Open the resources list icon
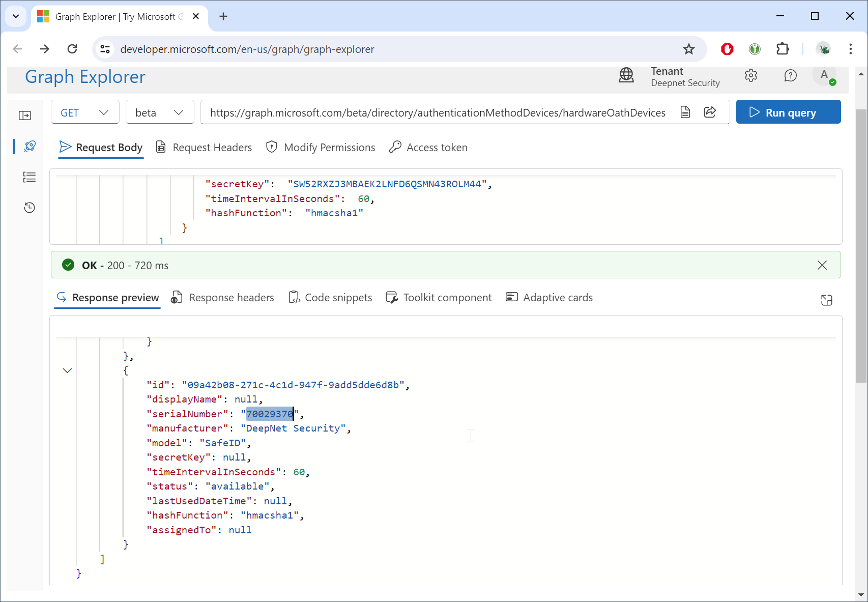The image size is (868, 602). pos(30,177)
